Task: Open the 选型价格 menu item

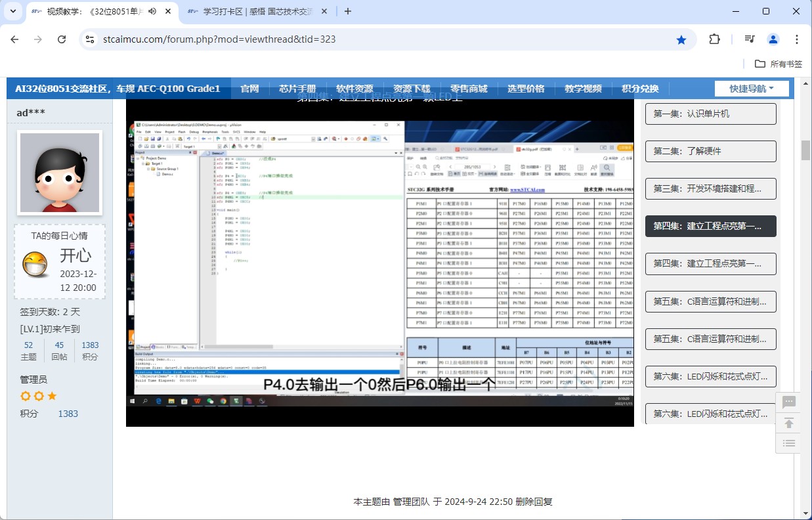Action: [x=526, y=89]
